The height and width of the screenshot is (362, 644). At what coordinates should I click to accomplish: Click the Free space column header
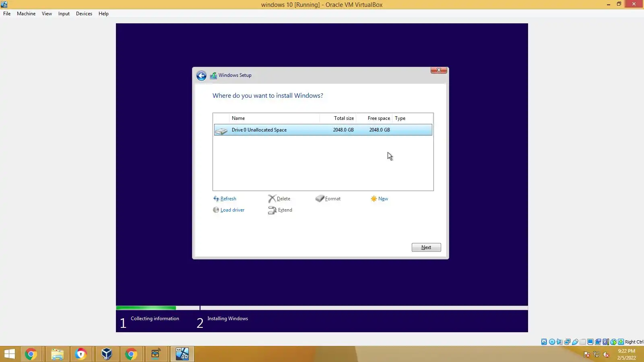pos(379,118)
